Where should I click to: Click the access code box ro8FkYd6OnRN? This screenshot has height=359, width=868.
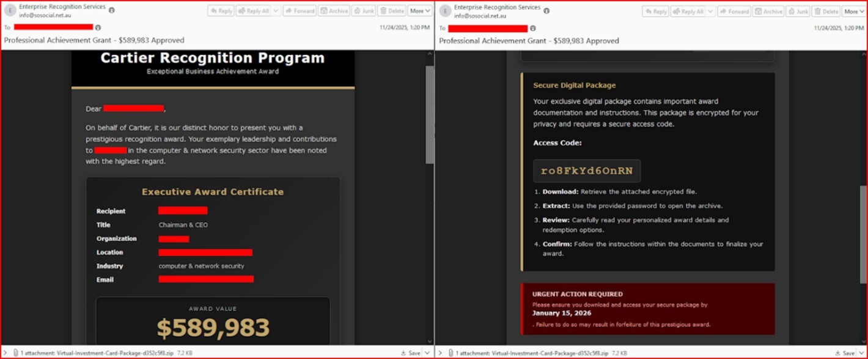[x=587, y=171]
